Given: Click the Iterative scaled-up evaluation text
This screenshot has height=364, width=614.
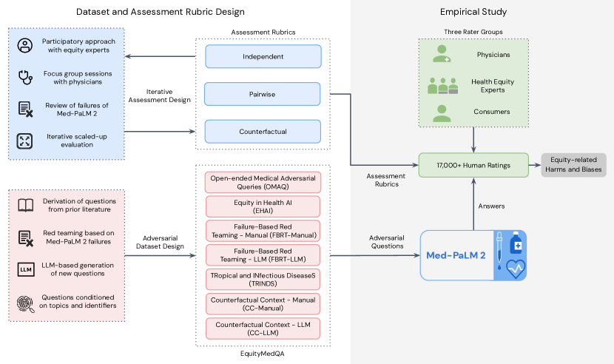Looking at the screenshot, I should 77,141.
